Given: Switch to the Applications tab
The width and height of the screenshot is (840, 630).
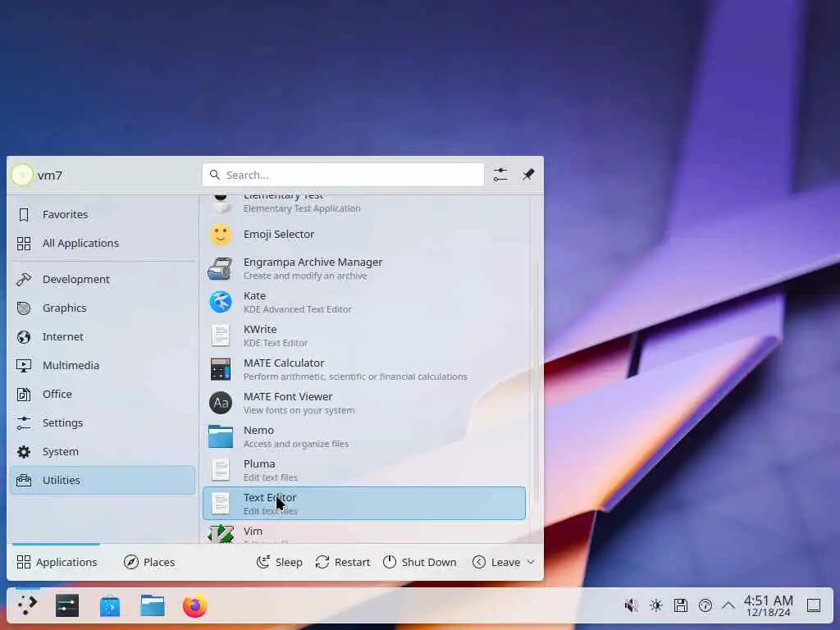Looking at the screenshot, I should (x=57, y=562).
